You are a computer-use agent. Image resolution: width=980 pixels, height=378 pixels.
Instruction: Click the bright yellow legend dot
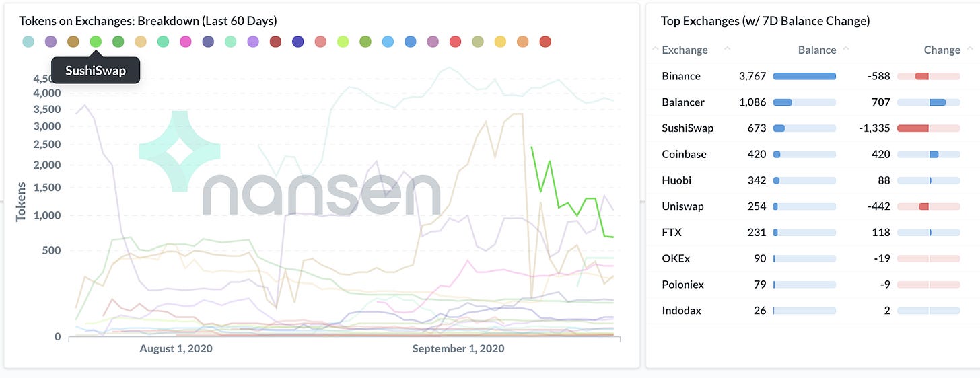[500, 42]
